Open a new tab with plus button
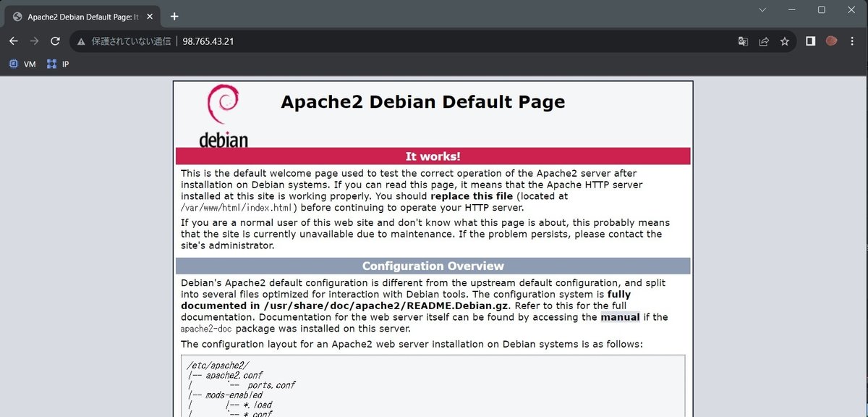 coord(174,16)
